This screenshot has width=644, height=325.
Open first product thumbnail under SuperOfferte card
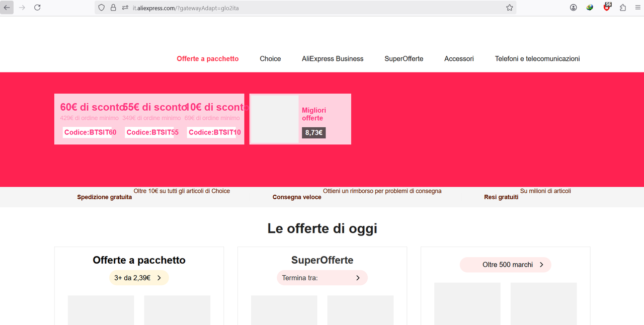[284, 310]
